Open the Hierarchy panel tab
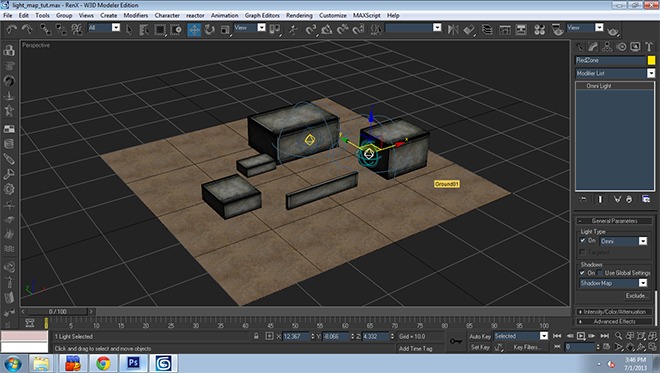This screenshot has height=373, width=660. (x=607, y=47)
